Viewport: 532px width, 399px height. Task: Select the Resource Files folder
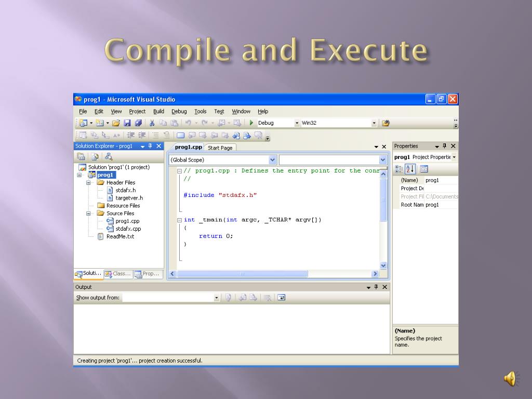[118, 206]
